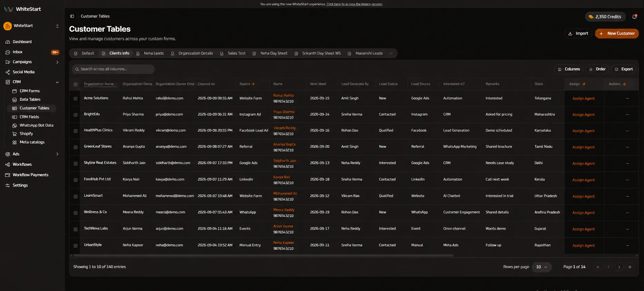Viewport: 644px width, 291px height.
Task: Open the rows per page dropdown
Action: (541, 267)
